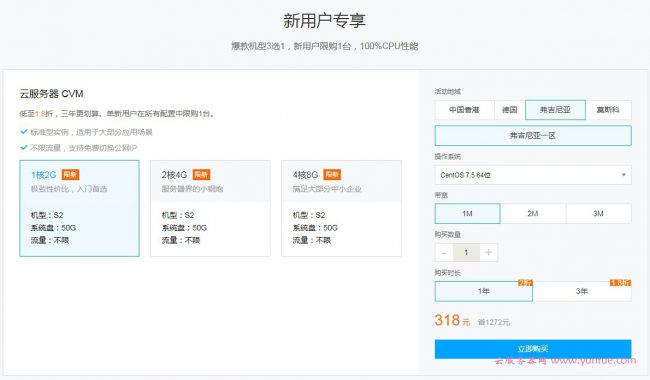Click 系统盘：50G in the 4核8G card
The image size is (650, 380).
point(315,228)
